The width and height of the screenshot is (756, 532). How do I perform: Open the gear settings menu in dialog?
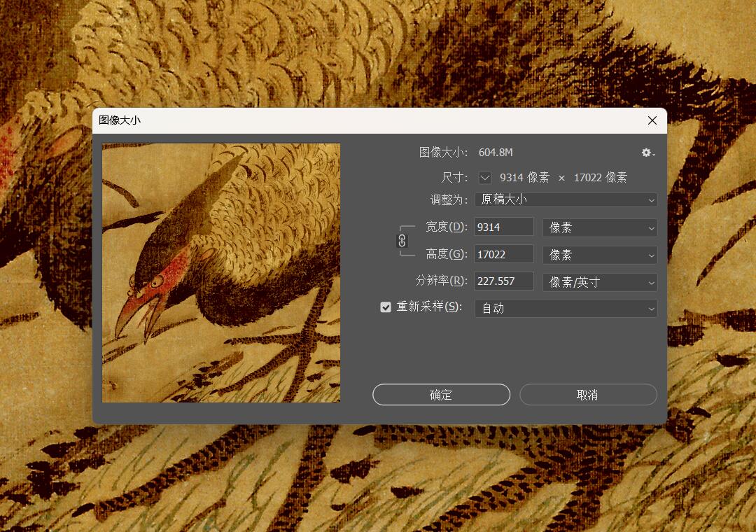coord(647,153)
